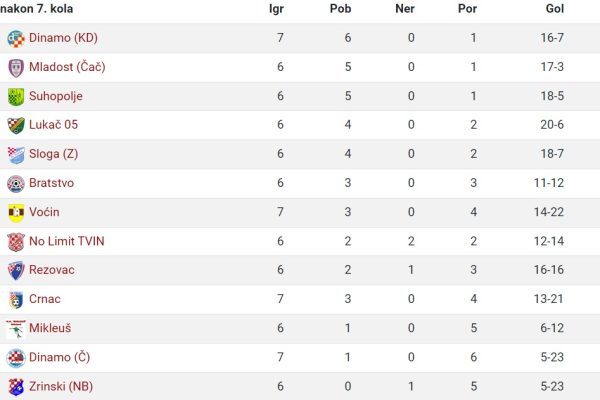The height and width of the screenshot is (400, 600).
Task: Click the Zrinski (NB) club crest
Action: pyautogui.click(x=16, y=387)
